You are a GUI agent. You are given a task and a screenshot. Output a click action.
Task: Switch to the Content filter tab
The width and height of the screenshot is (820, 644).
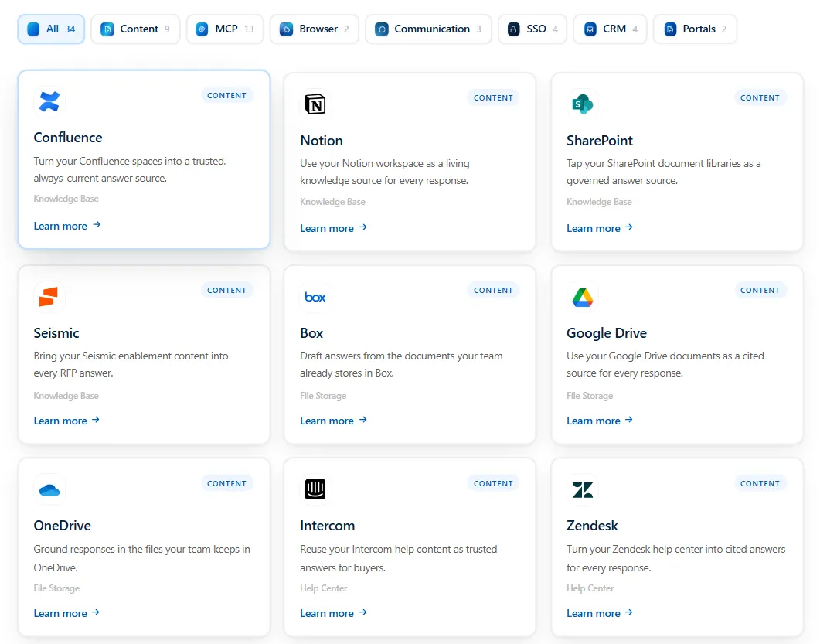pyautogui.click(x=135, y=29)
